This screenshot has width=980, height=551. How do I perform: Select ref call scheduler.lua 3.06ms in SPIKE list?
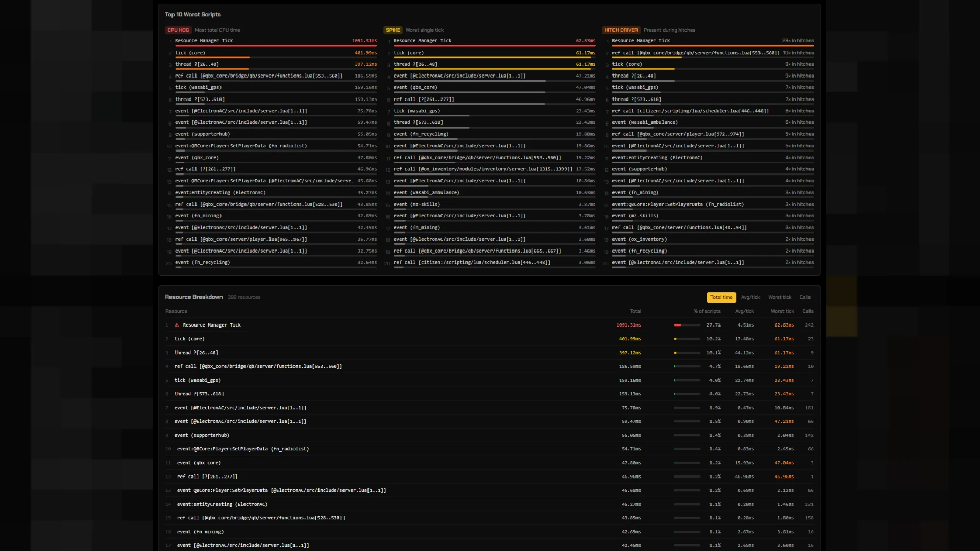pos(491,264)
